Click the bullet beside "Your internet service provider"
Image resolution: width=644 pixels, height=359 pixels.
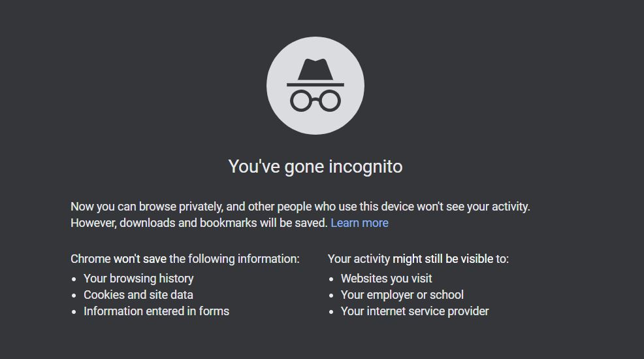[x=331, y=312]
